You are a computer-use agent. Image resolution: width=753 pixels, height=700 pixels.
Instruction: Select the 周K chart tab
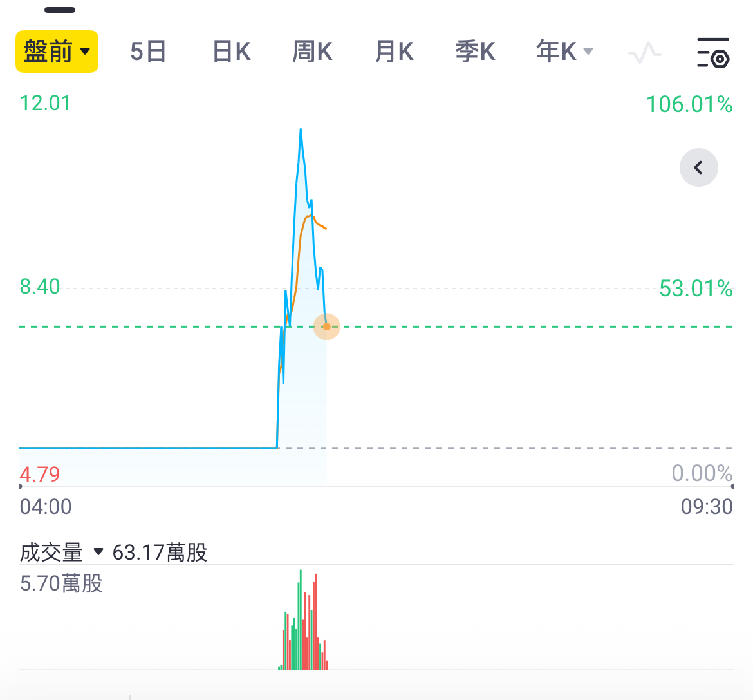[x=312, y=52]
